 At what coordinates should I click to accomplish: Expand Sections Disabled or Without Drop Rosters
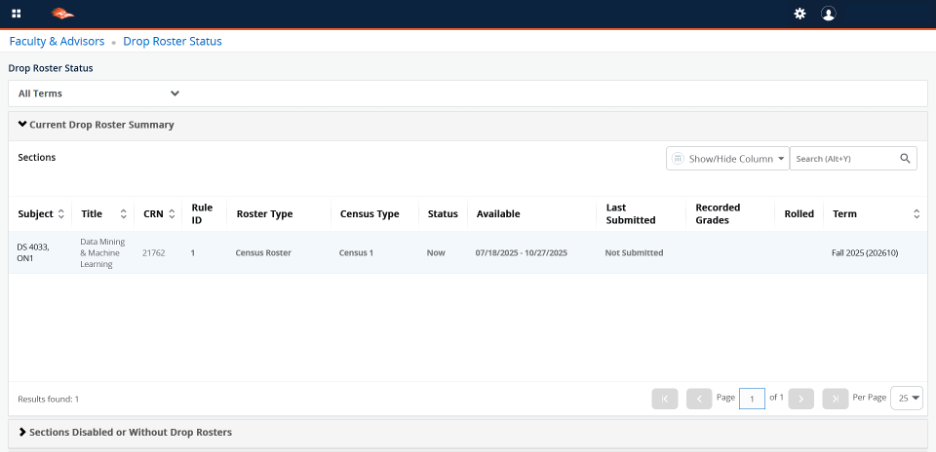click(125, 432)
